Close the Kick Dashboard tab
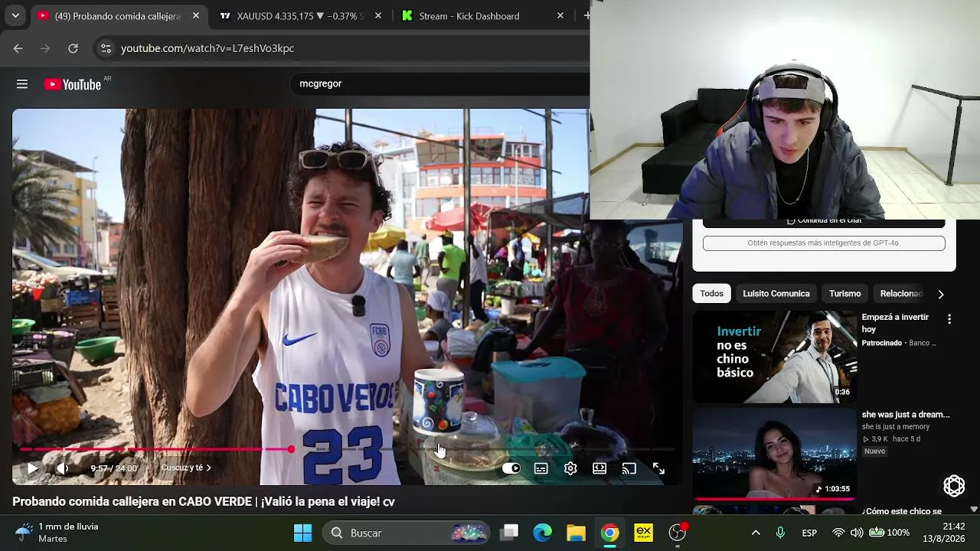Screen dimensions: 980x551 coord(560,15)
